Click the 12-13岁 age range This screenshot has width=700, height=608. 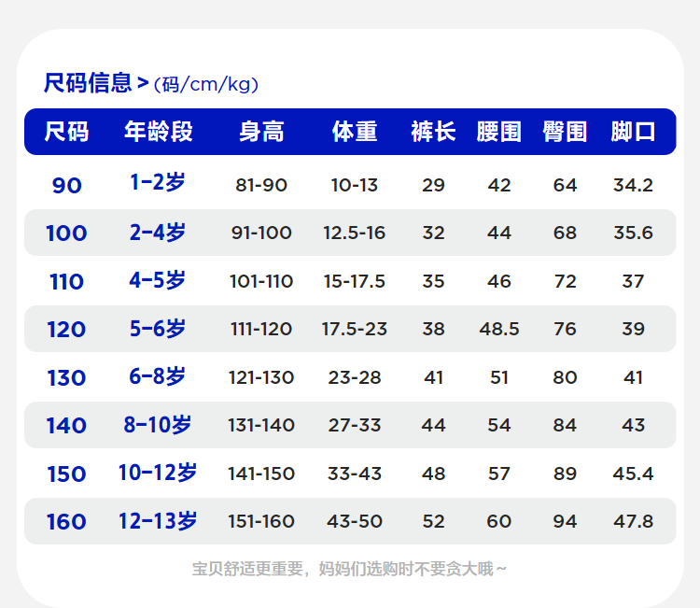[x=158, y=521]
